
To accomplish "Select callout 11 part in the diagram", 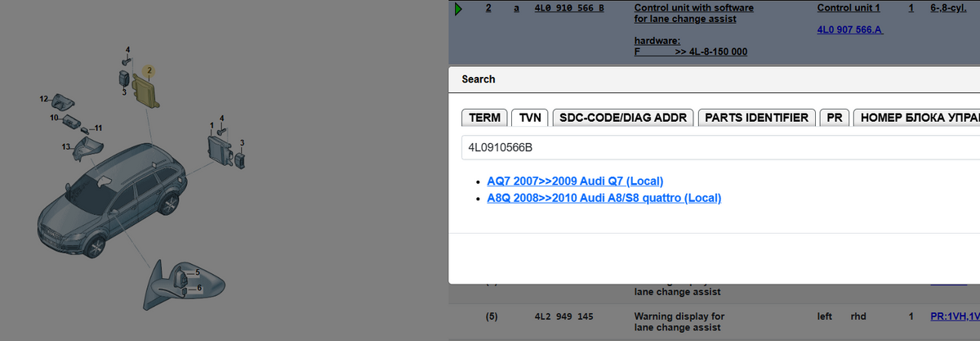I will click(x=97, y=128).
